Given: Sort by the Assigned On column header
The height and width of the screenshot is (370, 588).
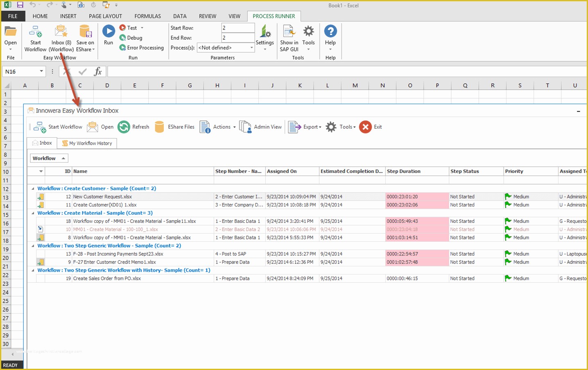Looking at the screenshot, I should pyautogui.click(x=292, y=171).
